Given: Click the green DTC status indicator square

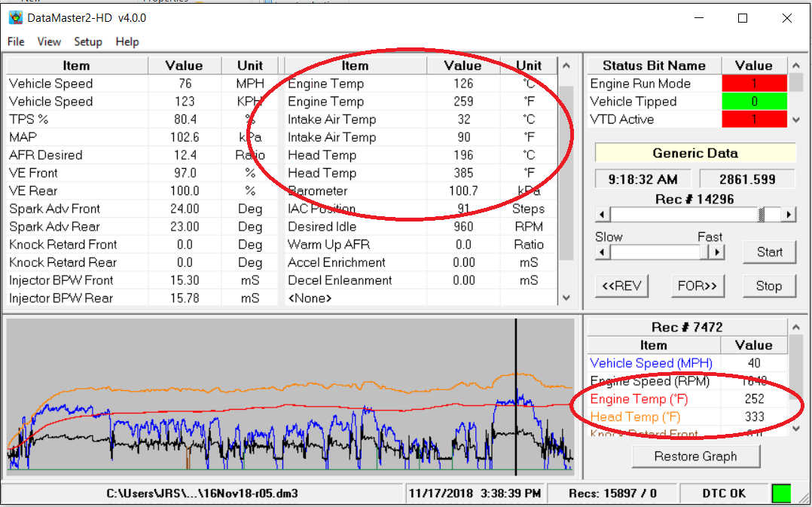Looking at the screenshot, I should coord(782,493).
